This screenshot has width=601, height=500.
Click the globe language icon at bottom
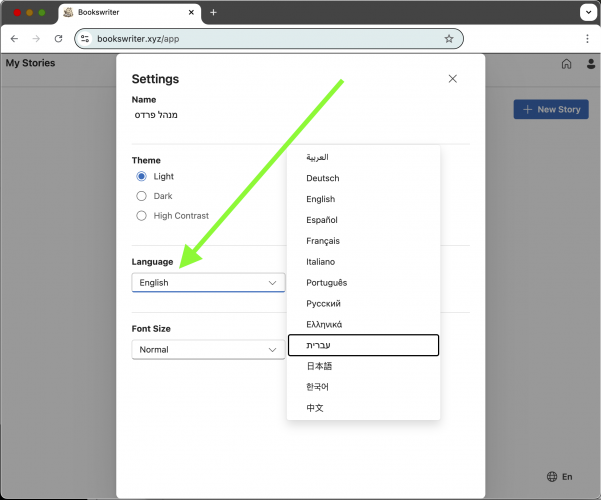pos(552,477)
